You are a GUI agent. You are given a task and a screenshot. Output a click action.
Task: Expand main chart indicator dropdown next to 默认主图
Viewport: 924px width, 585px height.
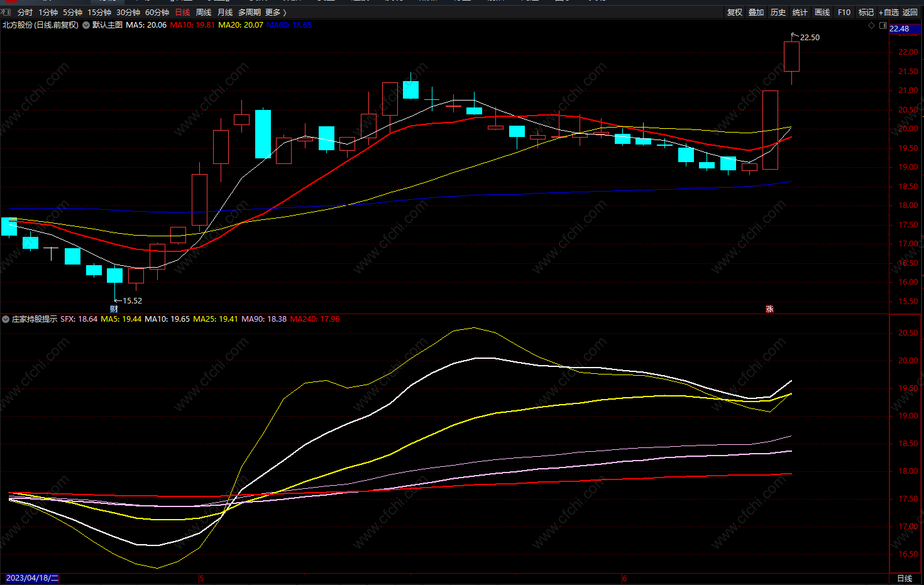pos(86,25)
